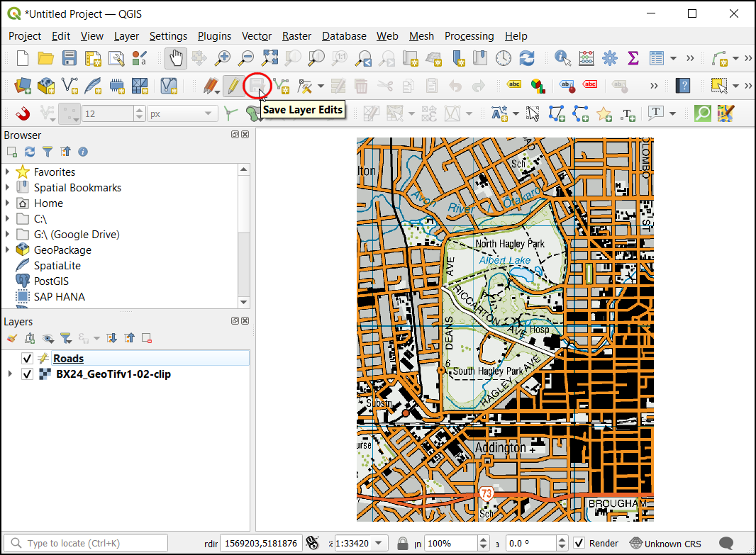This screenshot has width=756, height=555.
Task: Click the Zoom In magnifier tool
Action: (x=223, y=58)
